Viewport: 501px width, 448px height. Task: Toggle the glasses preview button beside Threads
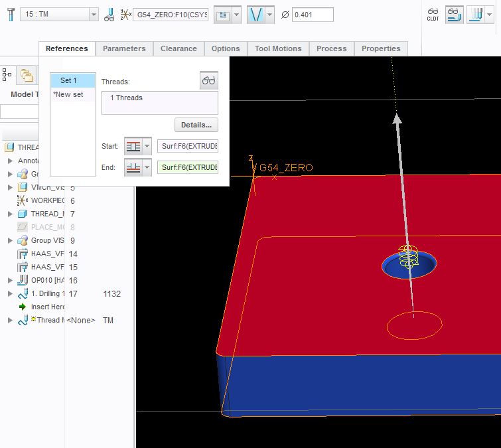tap(209, 80)
